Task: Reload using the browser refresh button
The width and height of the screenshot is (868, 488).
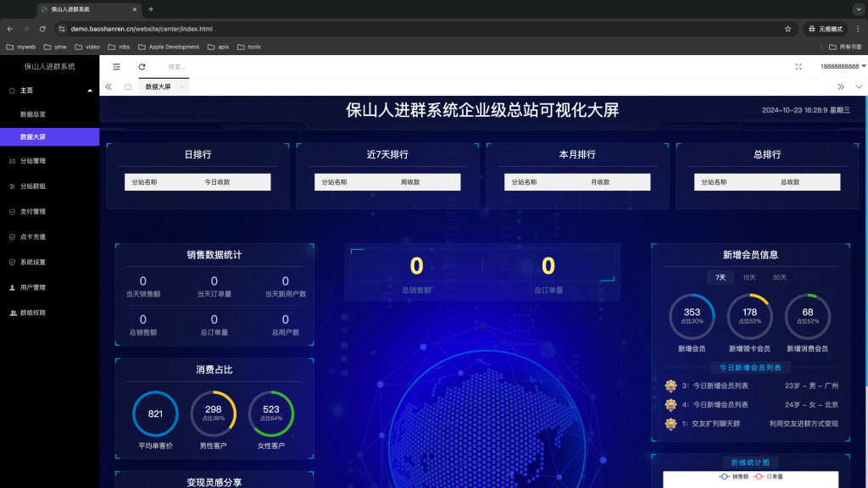Action: (x=42, y=29)
